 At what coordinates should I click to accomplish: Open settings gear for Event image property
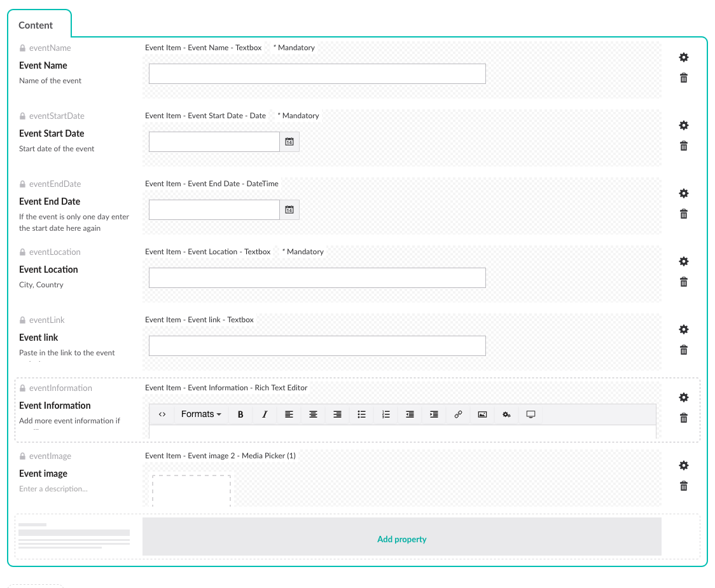pyautogui.click(x=684, y=465)
